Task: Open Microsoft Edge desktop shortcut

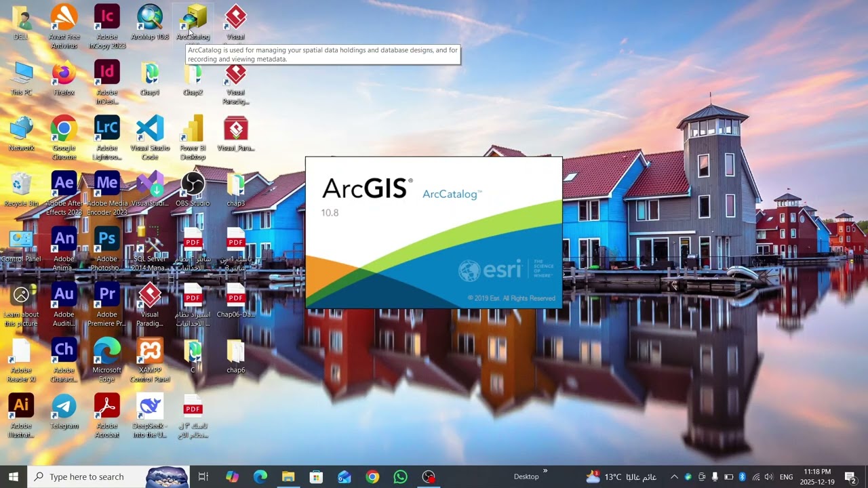Action: [107, 360]
